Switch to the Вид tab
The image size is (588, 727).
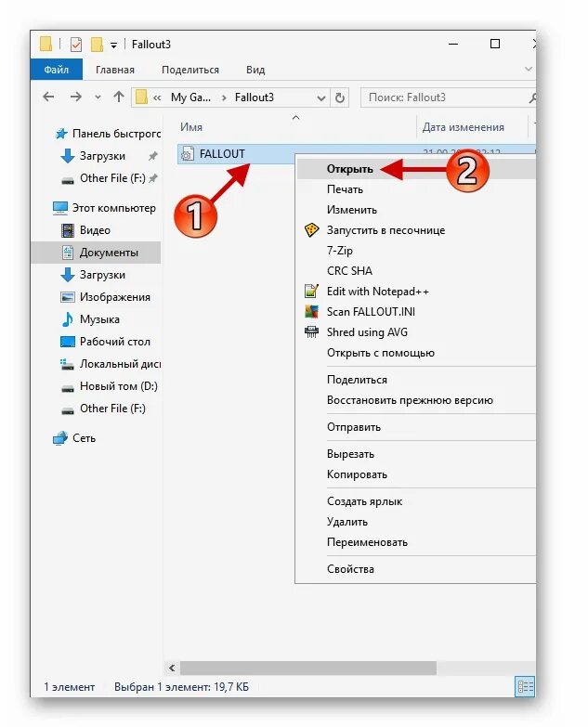pyautogui.click(x=255, y=70)
